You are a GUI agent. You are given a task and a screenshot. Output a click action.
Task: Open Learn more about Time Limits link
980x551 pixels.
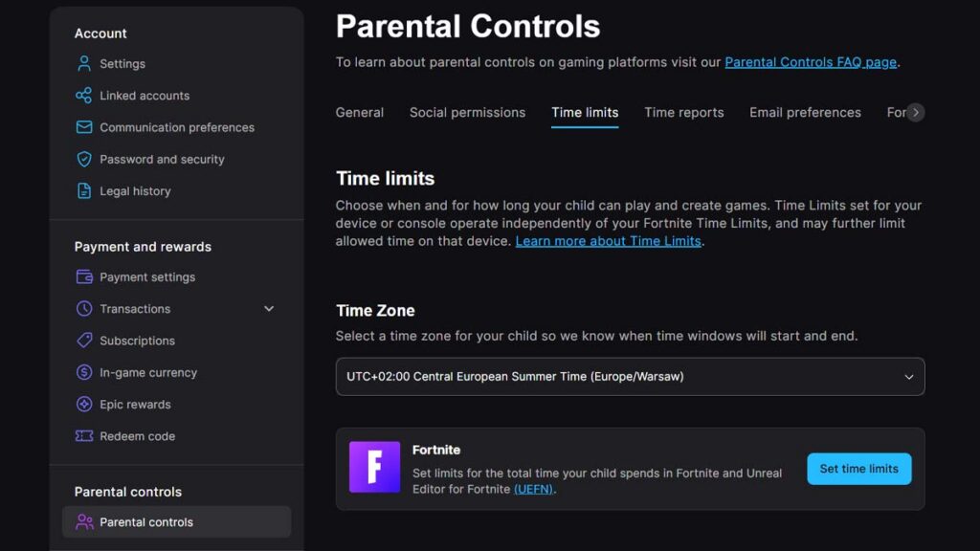608,241
